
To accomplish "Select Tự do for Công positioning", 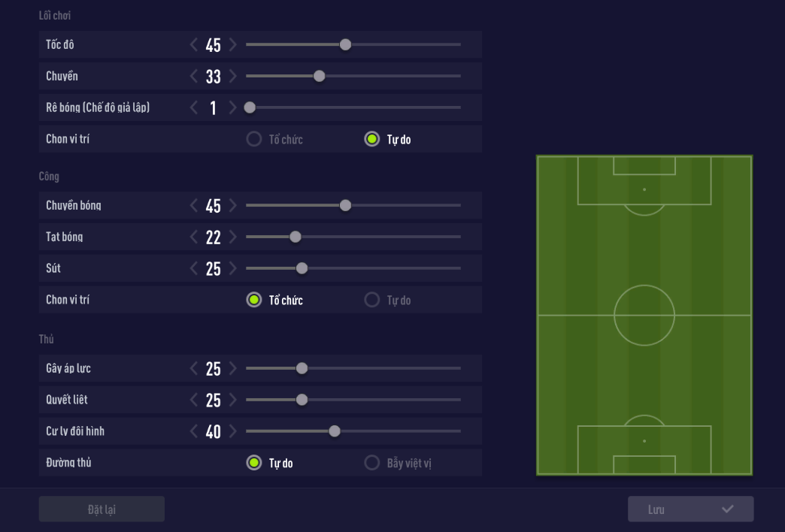I will tap(371, 301).
